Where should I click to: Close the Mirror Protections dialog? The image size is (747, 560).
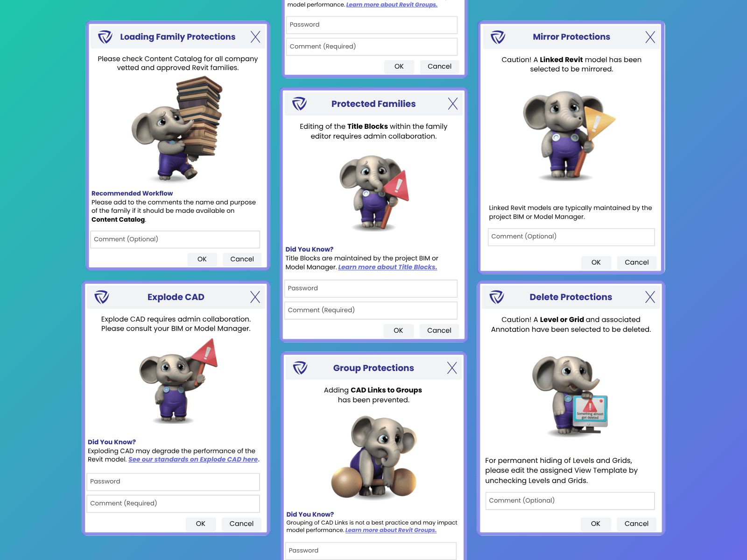[650, 37]
